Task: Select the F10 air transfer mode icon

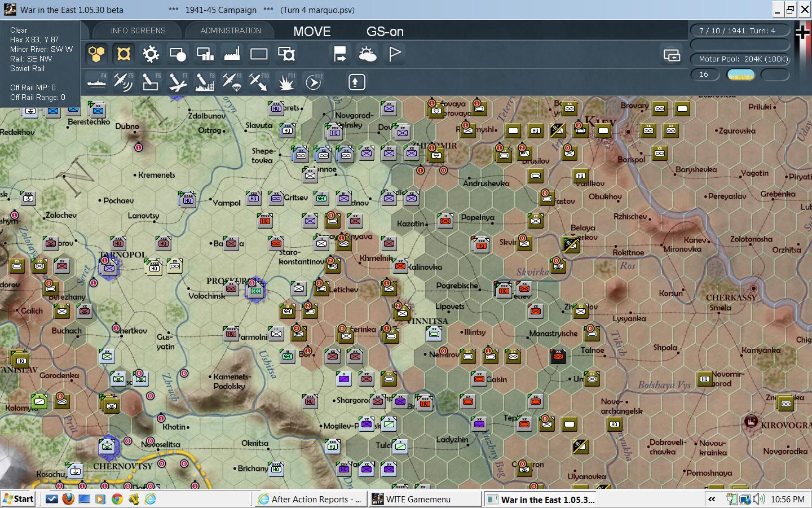Action: point(259,82)
